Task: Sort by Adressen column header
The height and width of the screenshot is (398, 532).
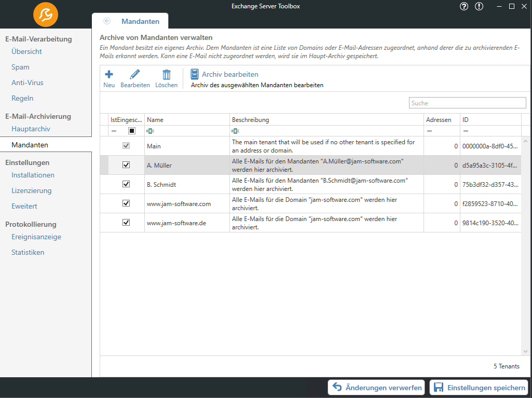Action: [442, 120]
